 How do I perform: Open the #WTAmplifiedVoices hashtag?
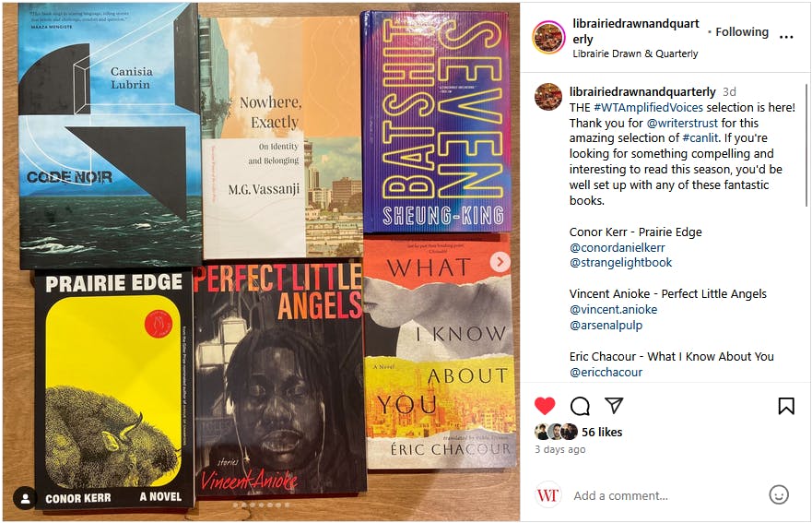[648, 107]
